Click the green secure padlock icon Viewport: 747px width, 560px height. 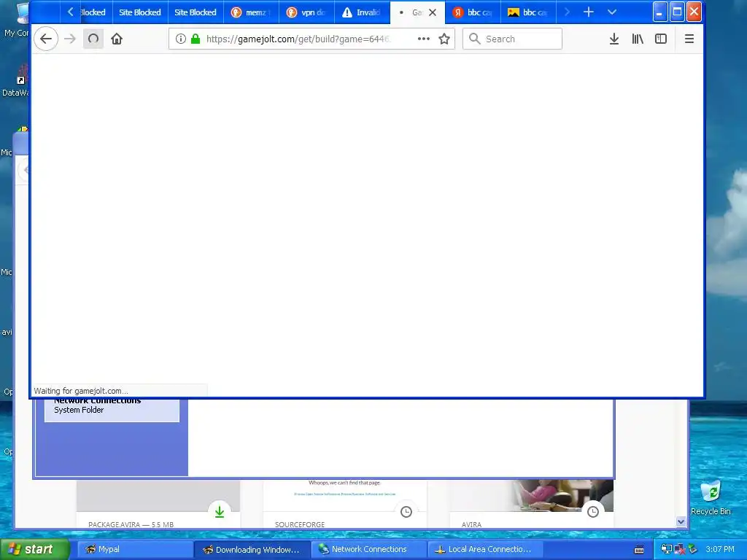tap(196, 39)
